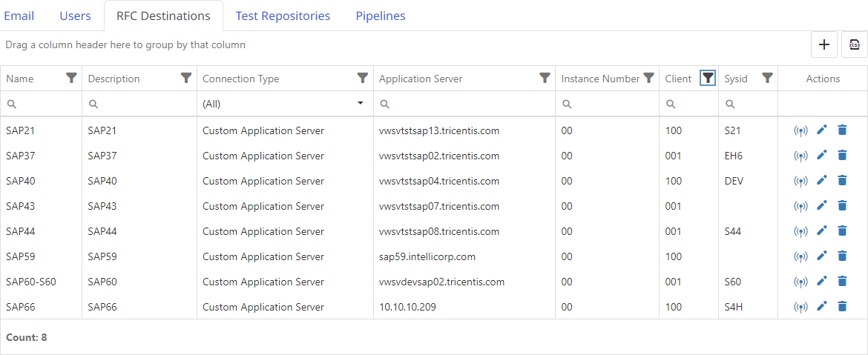The image size is (868, 355).
Task: Open the Connection Type column filter
Action: pos(363,78)
